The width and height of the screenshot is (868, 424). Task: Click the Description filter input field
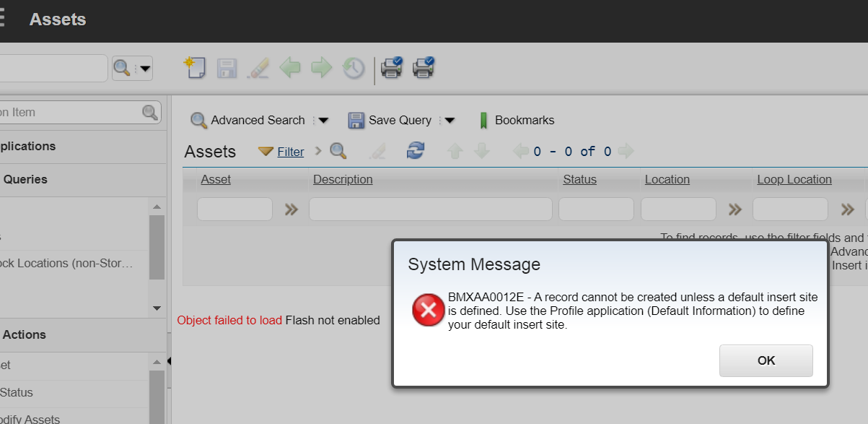[x=430, y=209]
